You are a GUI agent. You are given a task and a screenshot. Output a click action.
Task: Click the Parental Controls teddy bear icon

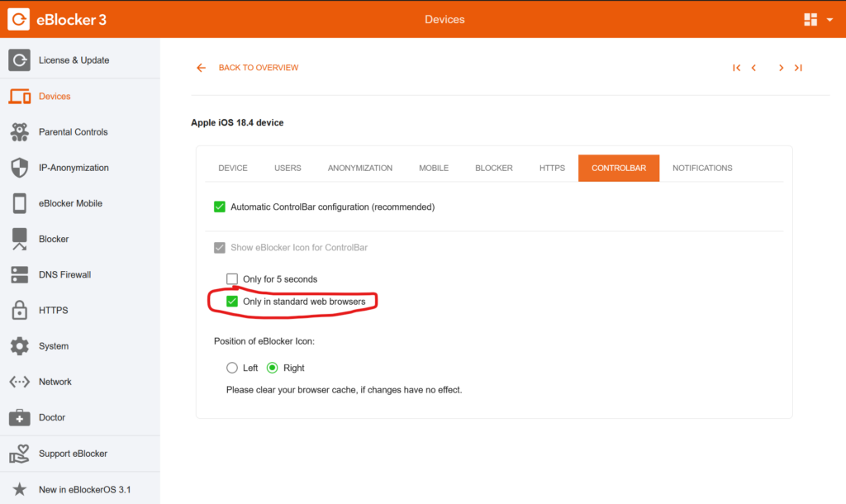pos(20,131)
